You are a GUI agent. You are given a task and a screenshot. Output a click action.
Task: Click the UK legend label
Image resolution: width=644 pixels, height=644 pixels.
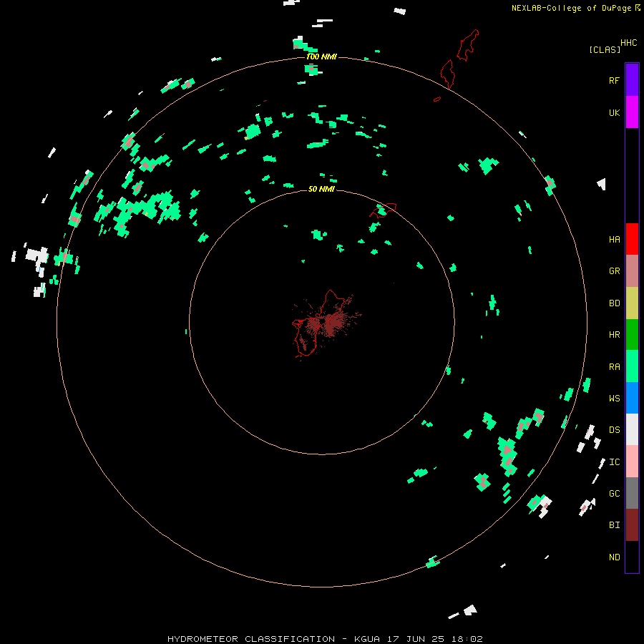(614, 112)
